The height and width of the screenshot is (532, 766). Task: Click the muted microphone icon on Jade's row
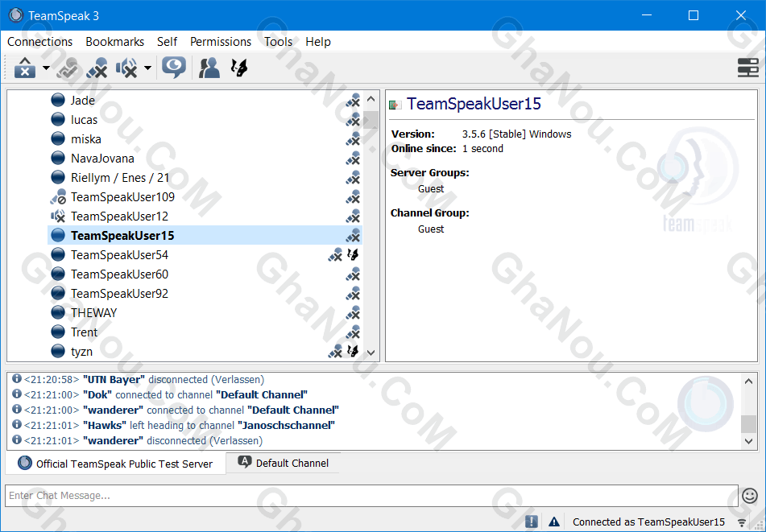(353, 101)
